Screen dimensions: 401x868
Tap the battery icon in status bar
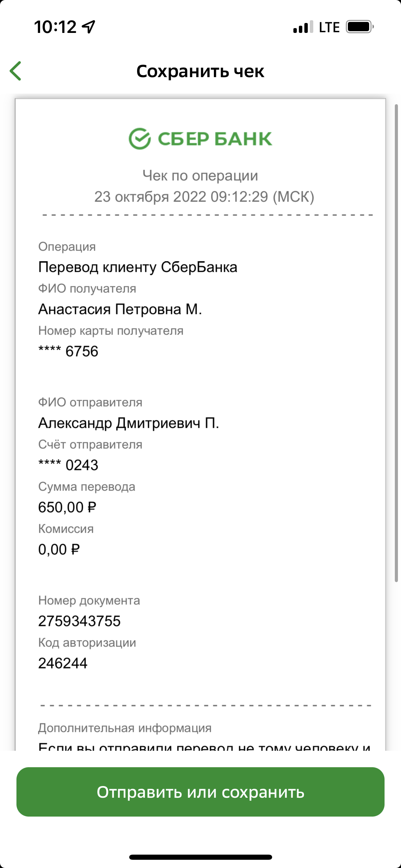coord(360,27)
